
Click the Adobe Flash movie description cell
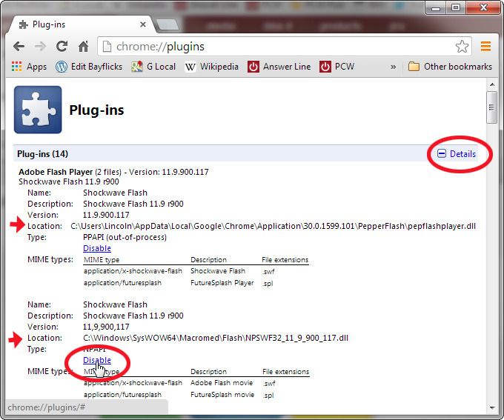point(222,383)
